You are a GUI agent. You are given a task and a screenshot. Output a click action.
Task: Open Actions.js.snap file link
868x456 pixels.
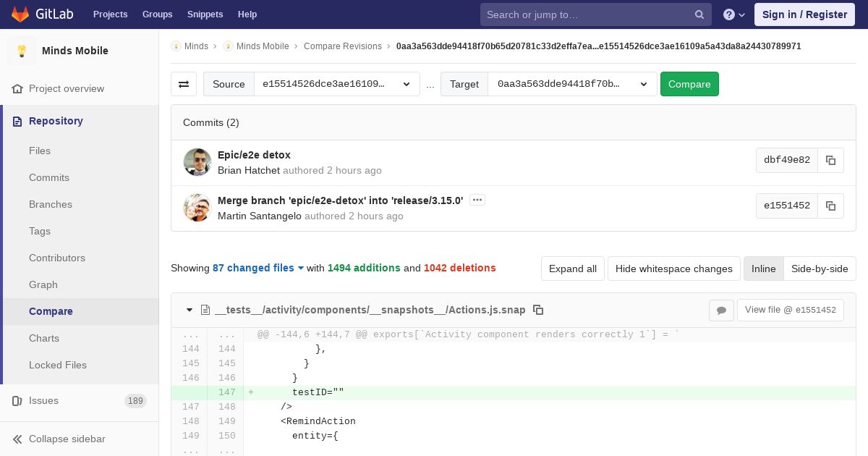point(370,310)
